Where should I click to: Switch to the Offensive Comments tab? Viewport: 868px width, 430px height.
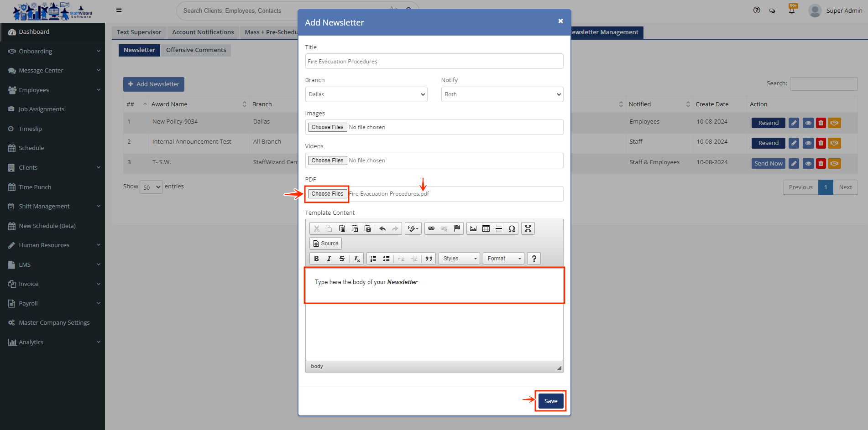click(196, 50)
